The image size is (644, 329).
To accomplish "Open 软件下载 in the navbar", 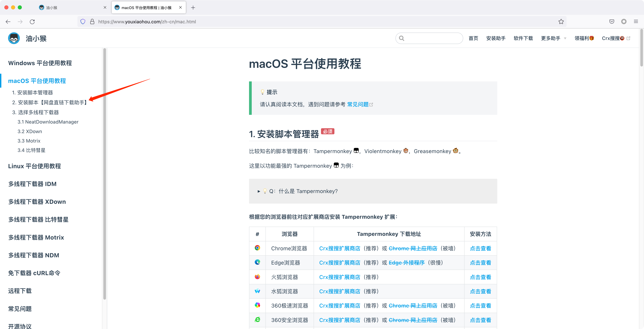I will click(x=523, y=38).
